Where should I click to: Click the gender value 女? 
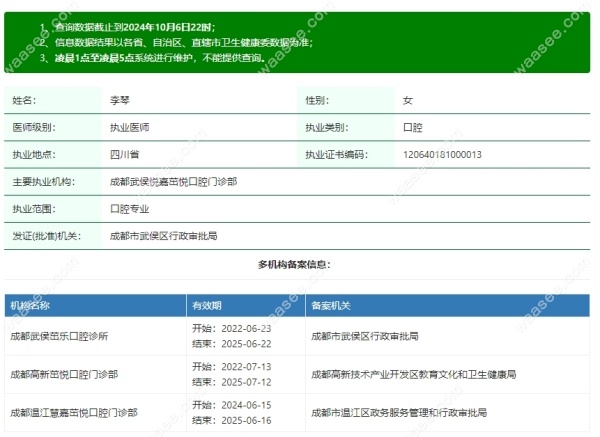tap(408, 100)
